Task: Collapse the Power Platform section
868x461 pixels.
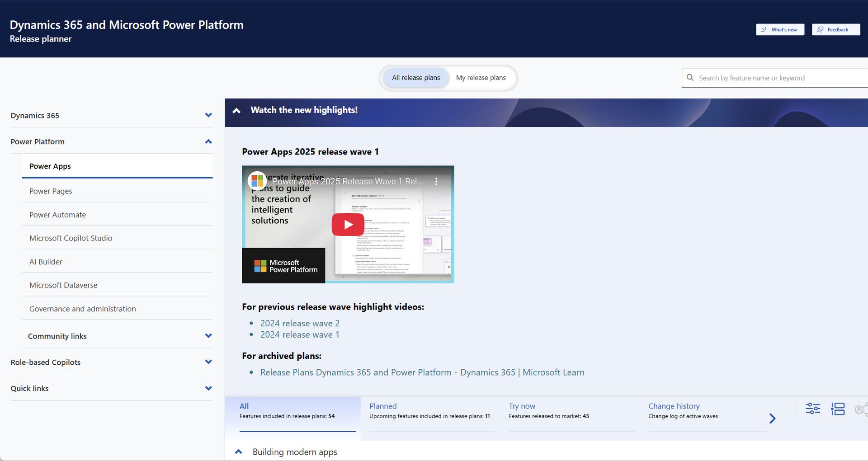Action: click(111, 142)
